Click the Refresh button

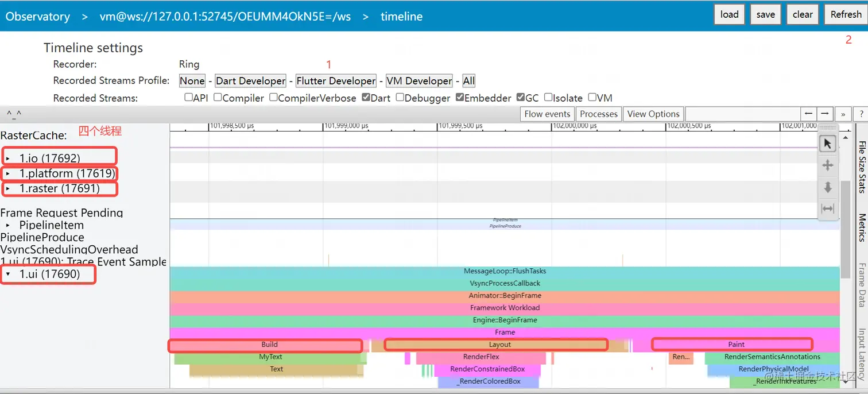(846, 14)
